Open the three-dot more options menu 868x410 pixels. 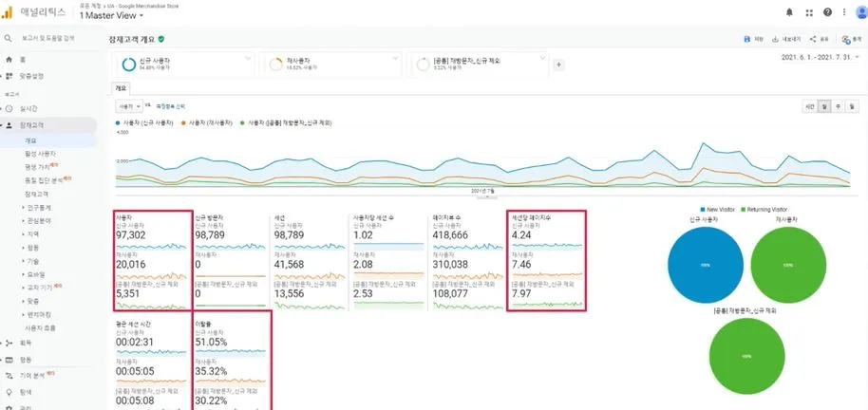point(844,12)
